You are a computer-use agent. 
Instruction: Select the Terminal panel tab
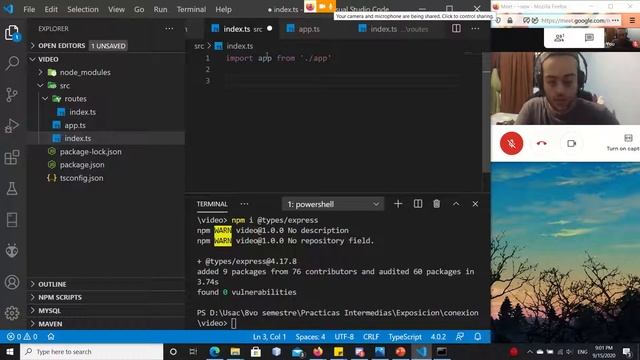(212, 204)
